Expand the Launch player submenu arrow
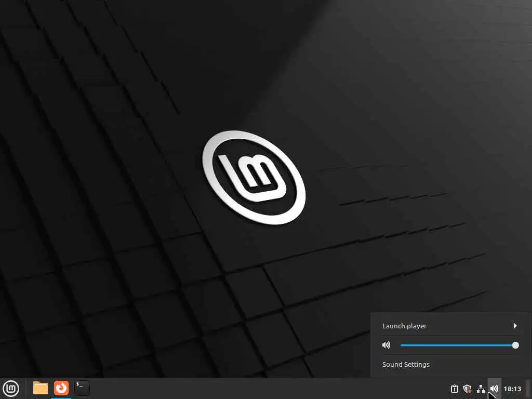Viewport: 532px width, 399px height. click(515, 326)
